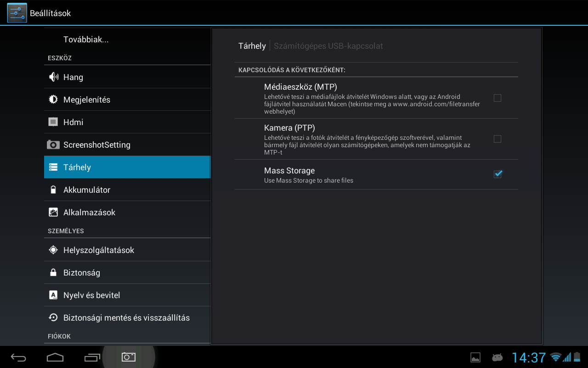Image resolution: width=588 pixels, height=368 pixels.
Task: Tap the clock showing 14:37
Action: pyautogui.click(x=528, y=357)
